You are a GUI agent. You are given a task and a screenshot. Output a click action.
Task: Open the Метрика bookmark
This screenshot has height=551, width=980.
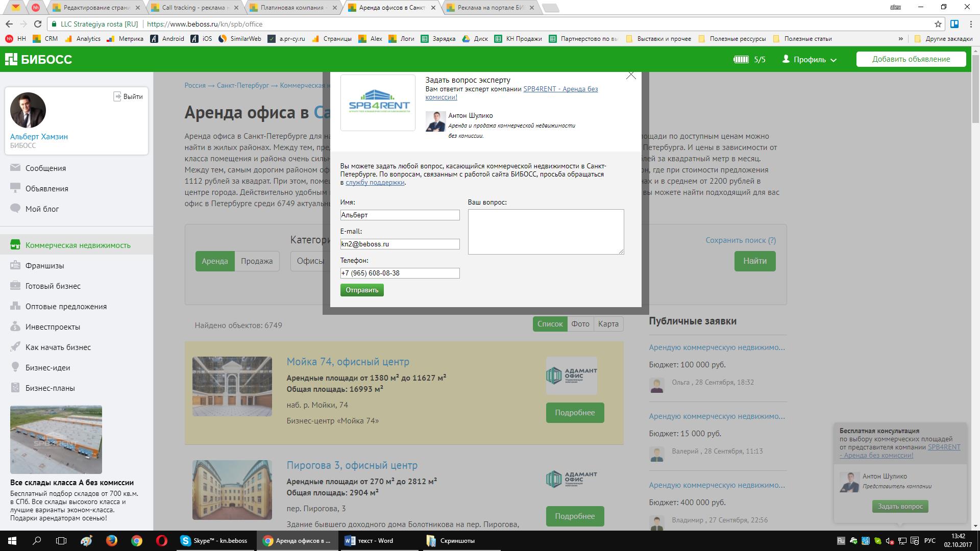tap(125, 39)
